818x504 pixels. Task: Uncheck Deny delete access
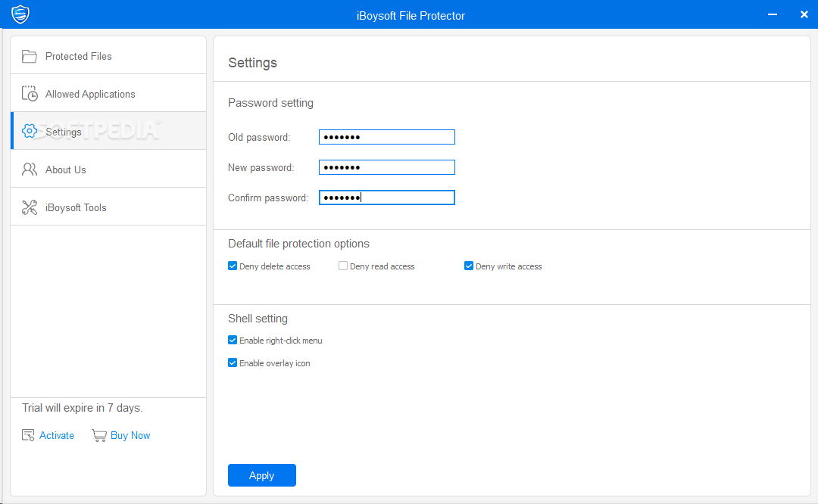tap(233, 266)
